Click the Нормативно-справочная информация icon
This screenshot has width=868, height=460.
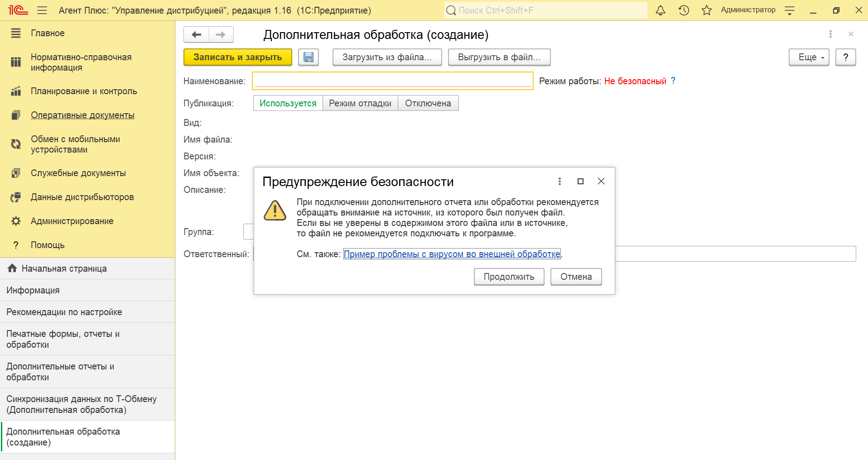tap(16, 62)
